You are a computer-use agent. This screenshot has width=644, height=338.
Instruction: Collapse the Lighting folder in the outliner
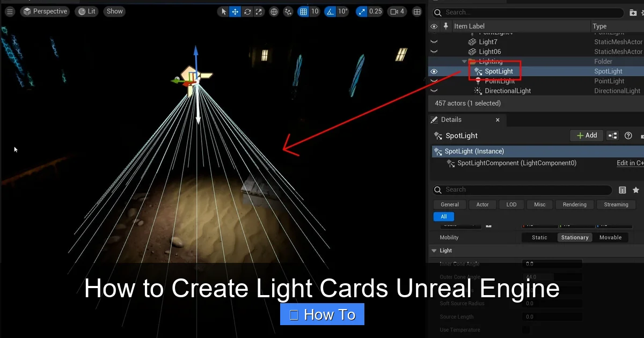click(464, 61)
